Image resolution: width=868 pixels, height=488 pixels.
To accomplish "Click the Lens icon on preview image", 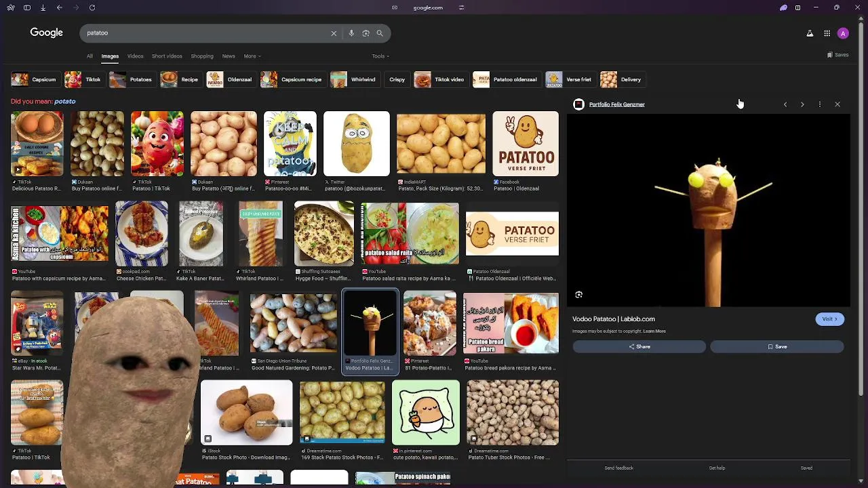I will [x=578, y=295].
